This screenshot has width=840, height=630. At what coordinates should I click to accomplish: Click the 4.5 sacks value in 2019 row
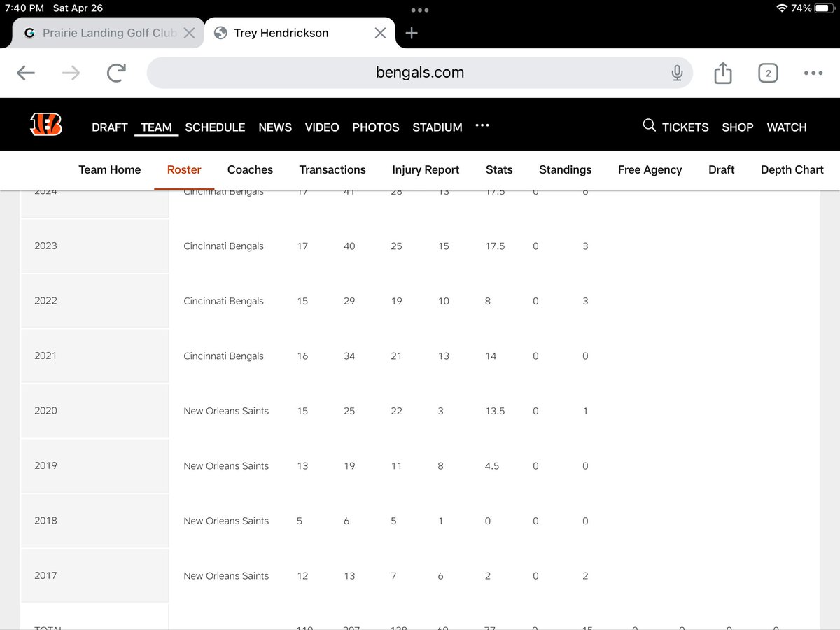point(492,466)
